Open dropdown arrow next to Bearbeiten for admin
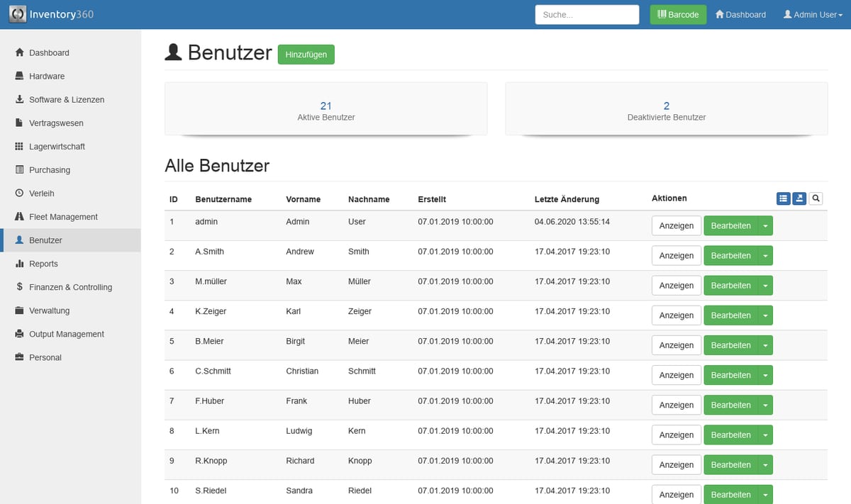The image size is (851, 504). [x=765, y=226]
